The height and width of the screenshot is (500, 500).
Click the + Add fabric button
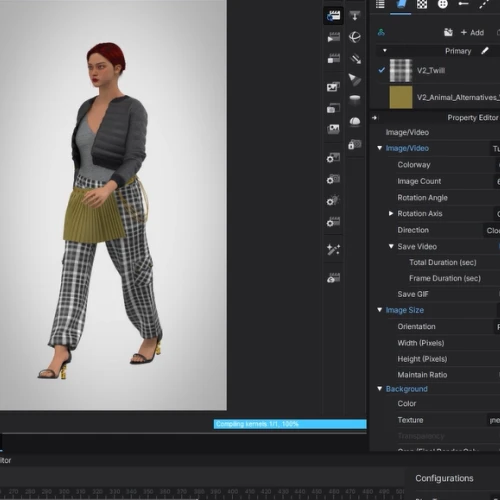472,32
